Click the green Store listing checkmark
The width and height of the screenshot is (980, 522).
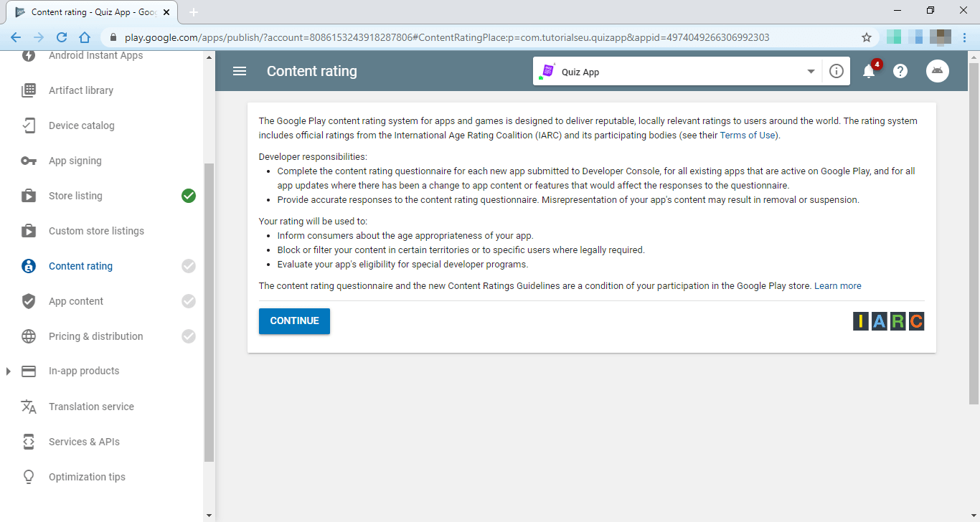pos(189,196)
